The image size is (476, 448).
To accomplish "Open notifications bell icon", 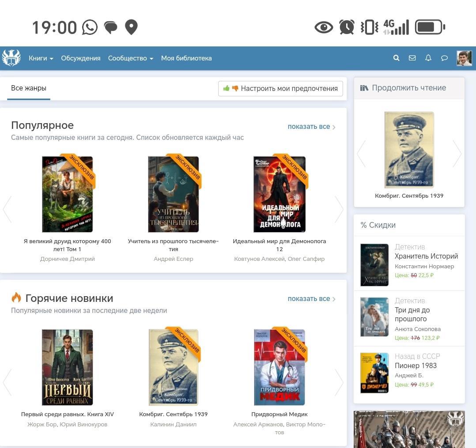I will tap(428, 58).
